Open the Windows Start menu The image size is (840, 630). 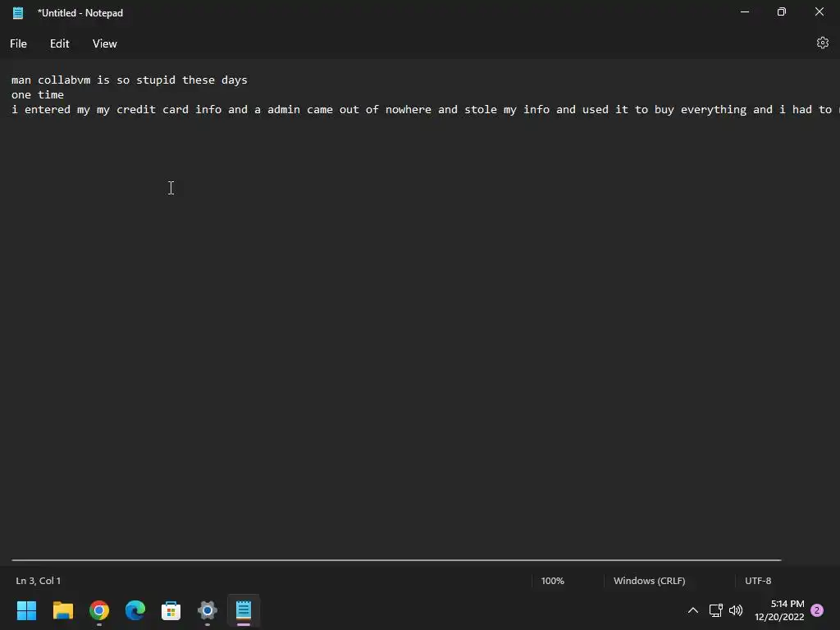(x=26, y=610)
